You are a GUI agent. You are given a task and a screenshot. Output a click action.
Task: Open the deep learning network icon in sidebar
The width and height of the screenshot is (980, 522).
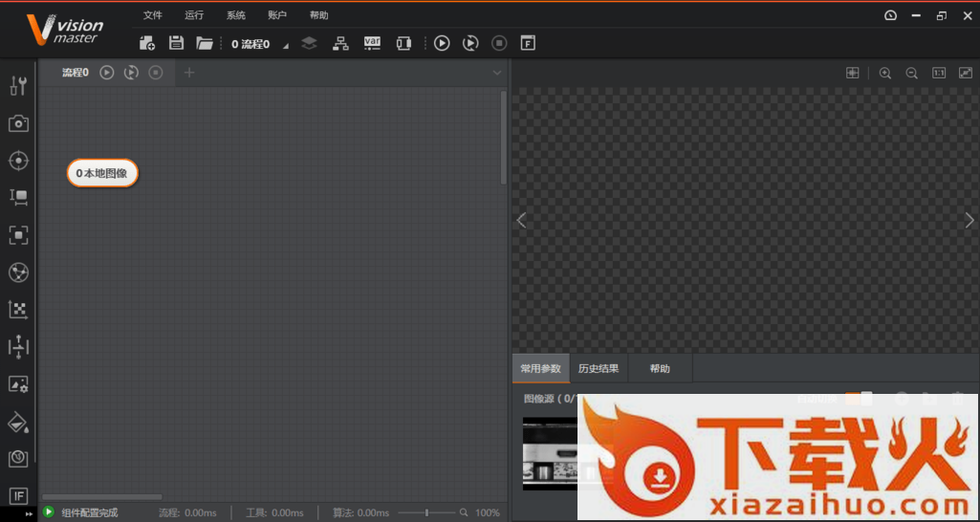point(18,272)
